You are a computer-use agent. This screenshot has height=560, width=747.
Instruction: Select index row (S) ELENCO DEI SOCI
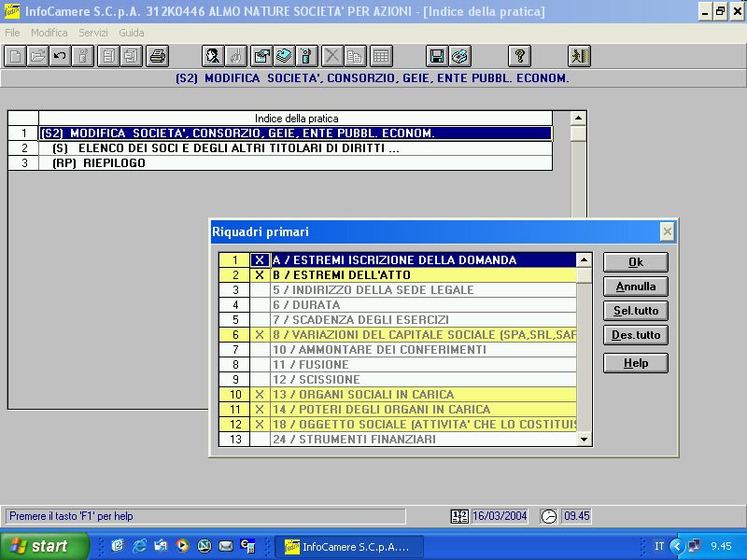[x=296, y=148]
